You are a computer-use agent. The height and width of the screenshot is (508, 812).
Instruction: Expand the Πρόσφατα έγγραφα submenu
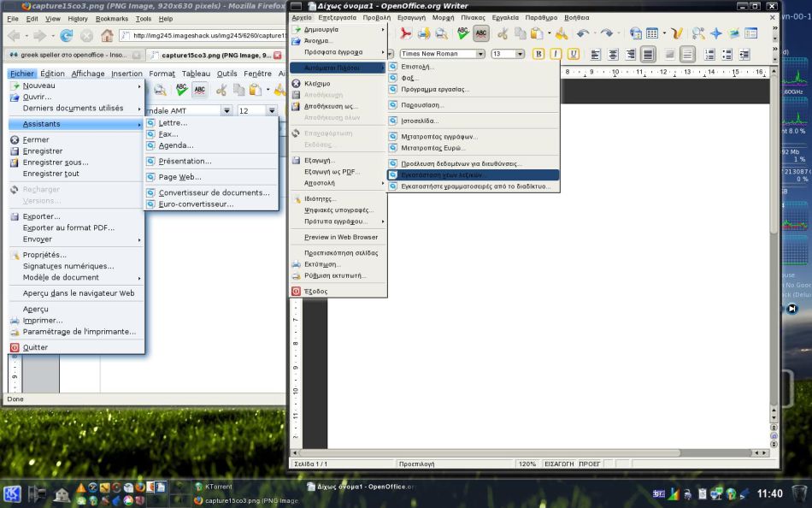pyautogui.click(x=338, y=52)
